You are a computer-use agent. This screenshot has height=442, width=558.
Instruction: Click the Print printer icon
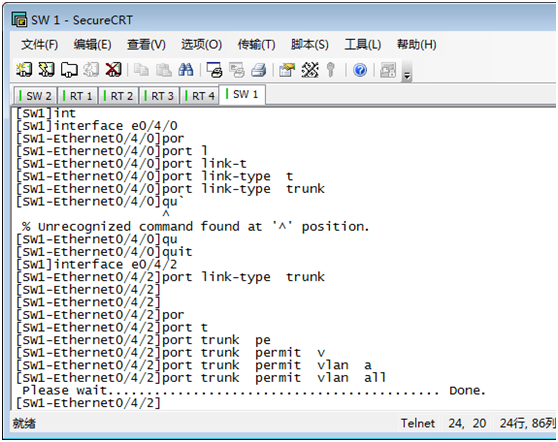259,70
